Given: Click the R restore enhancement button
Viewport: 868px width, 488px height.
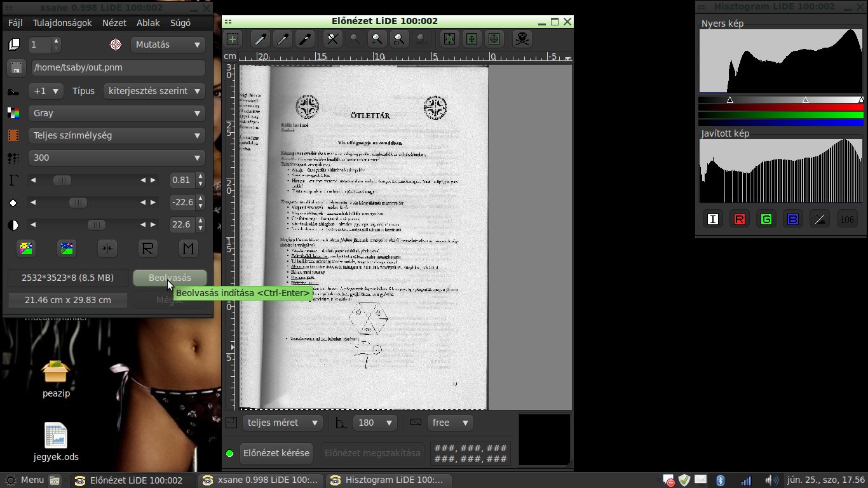Looking at the screenshot, I should click(x=147, y=248).
